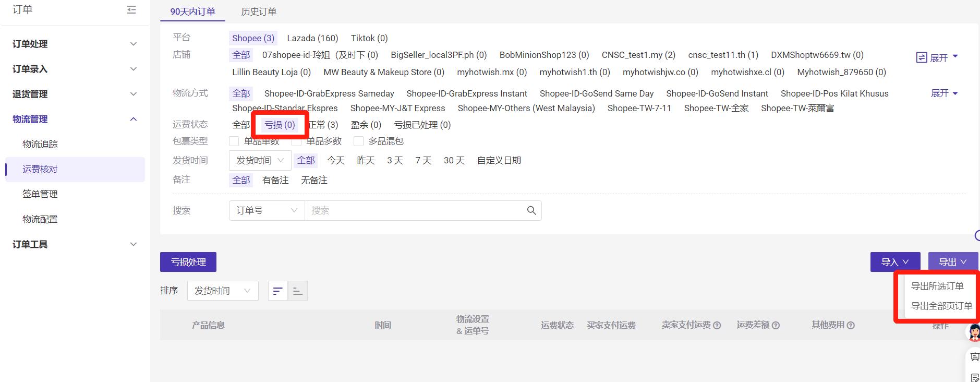The width and height of the screenshot is (980, 382).
Task: Tick the 单品单数 checkbox
Action: pos(234,141)
